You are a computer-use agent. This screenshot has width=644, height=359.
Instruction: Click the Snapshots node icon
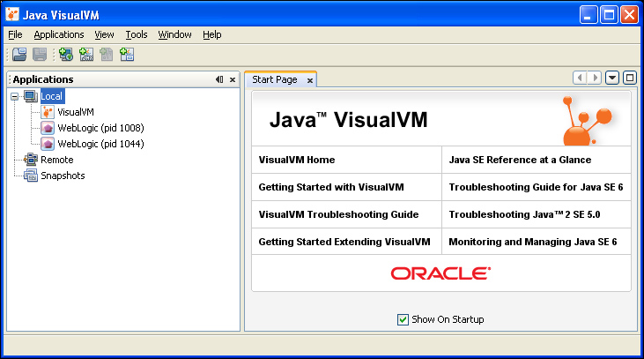click(31, 176)
